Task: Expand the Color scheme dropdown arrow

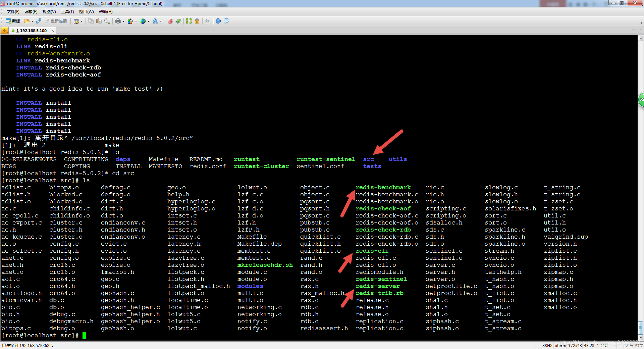Action: point(136,21)
